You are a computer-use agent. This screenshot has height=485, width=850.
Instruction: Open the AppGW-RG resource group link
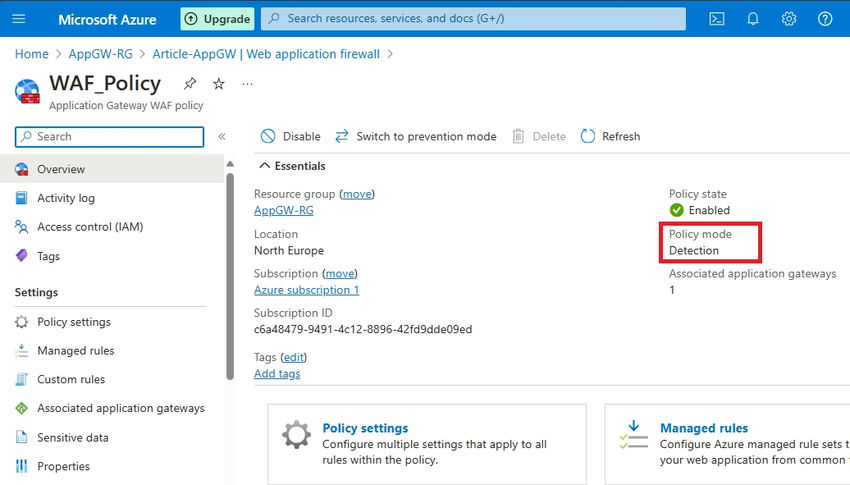coord(284,210)
